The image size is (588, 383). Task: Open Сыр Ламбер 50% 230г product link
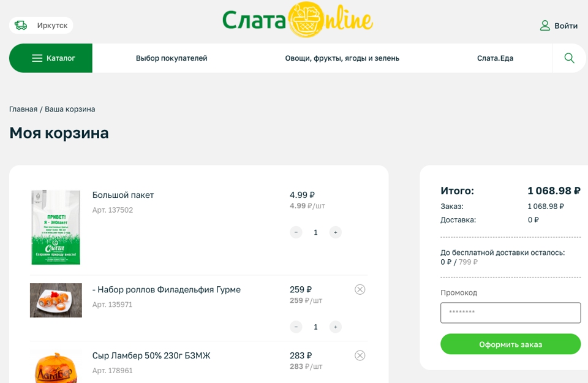[x=151, y=355]
